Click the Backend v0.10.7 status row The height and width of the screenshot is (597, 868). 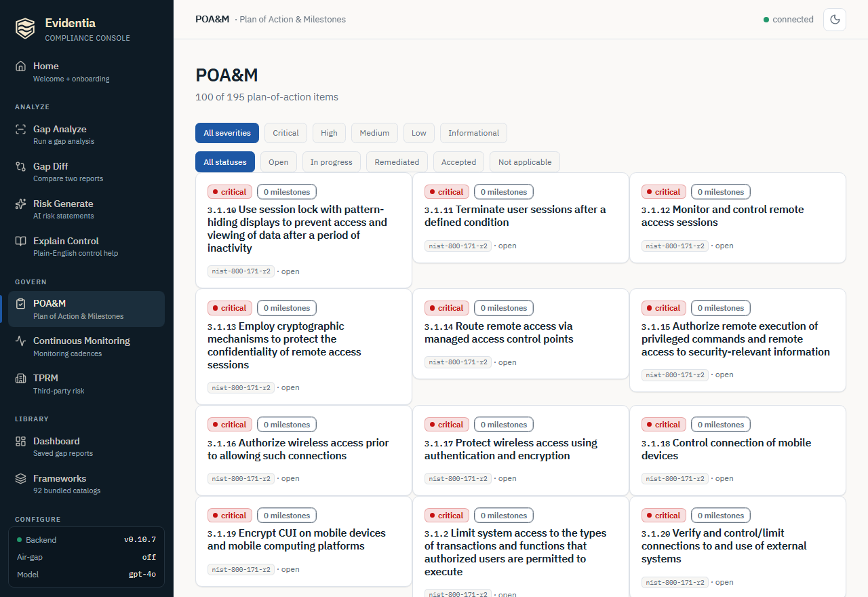pyautogui.click(x=87, y=540)
